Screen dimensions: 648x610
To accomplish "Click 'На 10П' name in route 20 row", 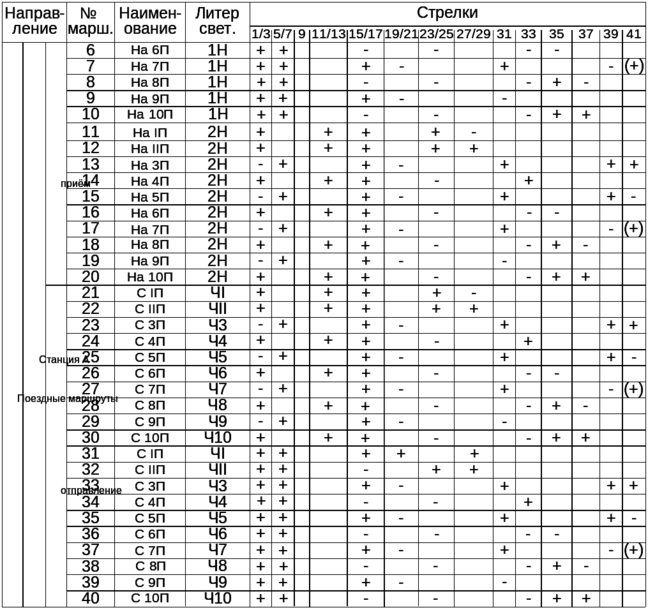I will point(150,277).
